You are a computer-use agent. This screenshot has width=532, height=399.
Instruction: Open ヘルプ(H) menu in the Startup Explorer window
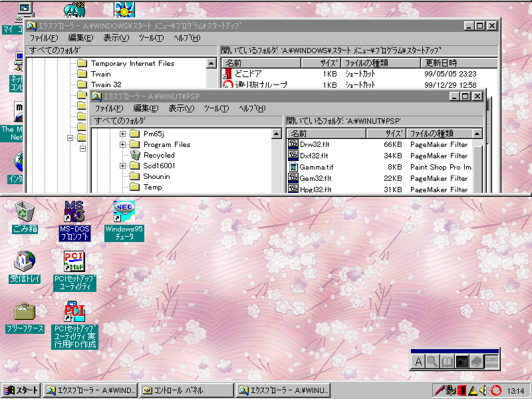click(x=187, y=38)
